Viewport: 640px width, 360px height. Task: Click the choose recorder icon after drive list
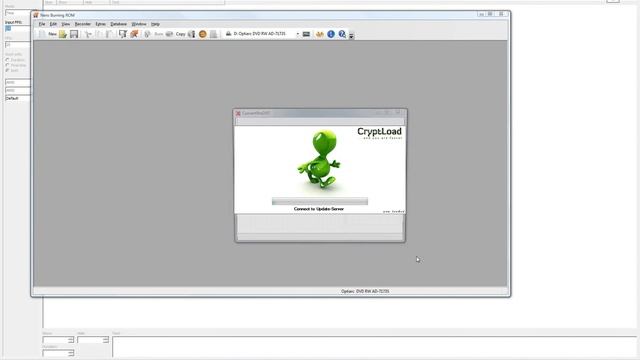tap(306, 34)
